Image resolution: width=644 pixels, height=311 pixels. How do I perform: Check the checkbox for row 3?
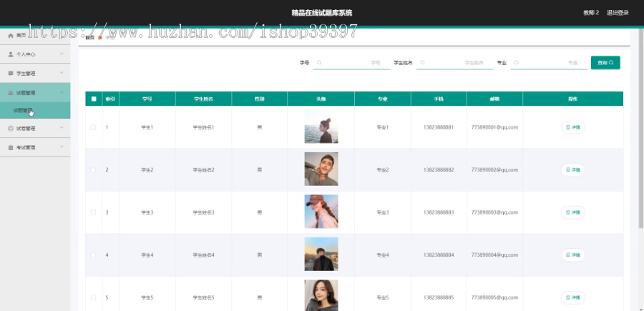(93, 212)
